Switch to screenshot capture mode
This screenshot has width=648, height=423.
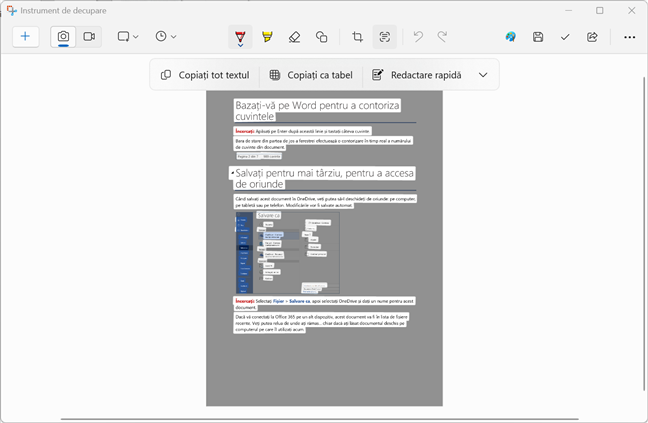click(x=63, y=37)
